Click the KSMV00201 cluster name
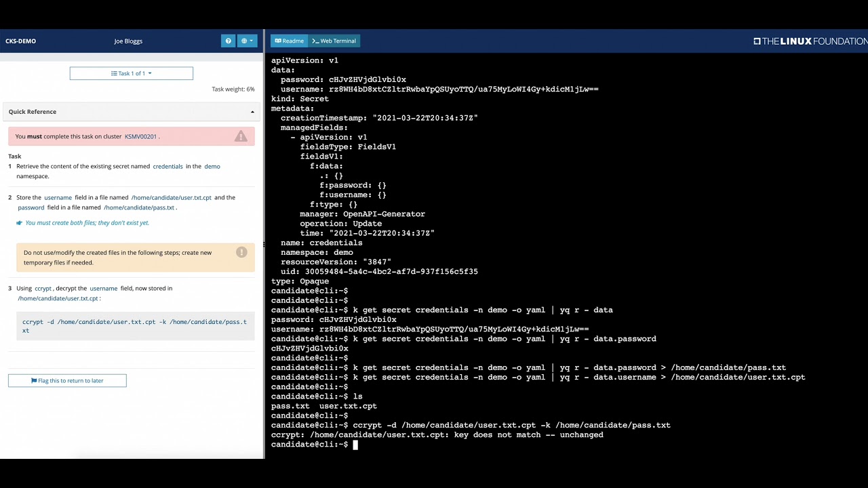Screen dimensions: 868x488 tap(140, 136)
